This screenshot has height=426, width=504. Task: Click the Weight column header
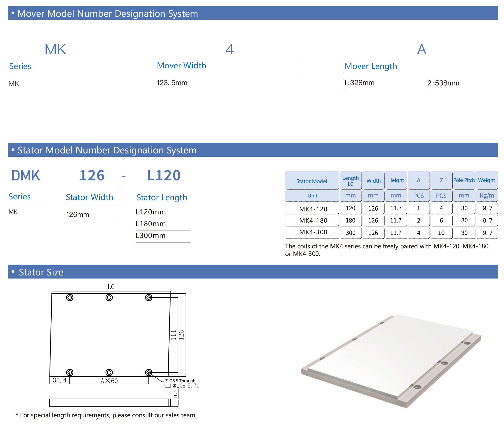tap(486, 180)
